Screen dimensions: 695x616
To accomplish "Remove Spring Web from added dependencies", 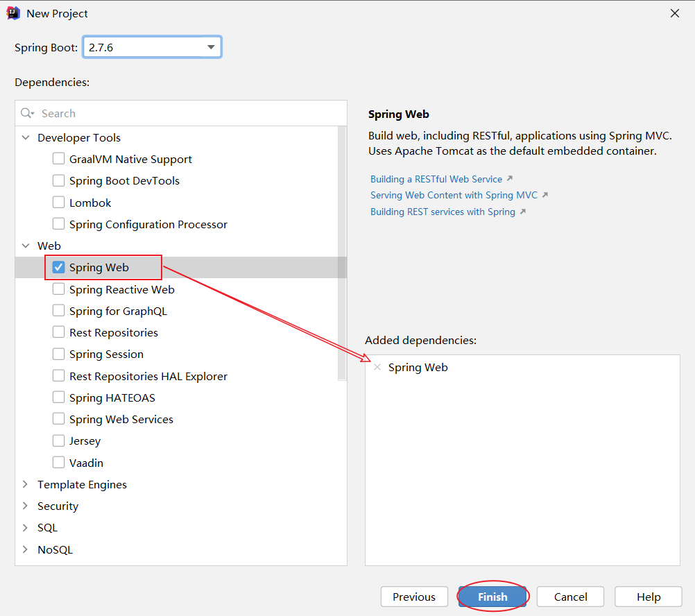I will 377,368.
